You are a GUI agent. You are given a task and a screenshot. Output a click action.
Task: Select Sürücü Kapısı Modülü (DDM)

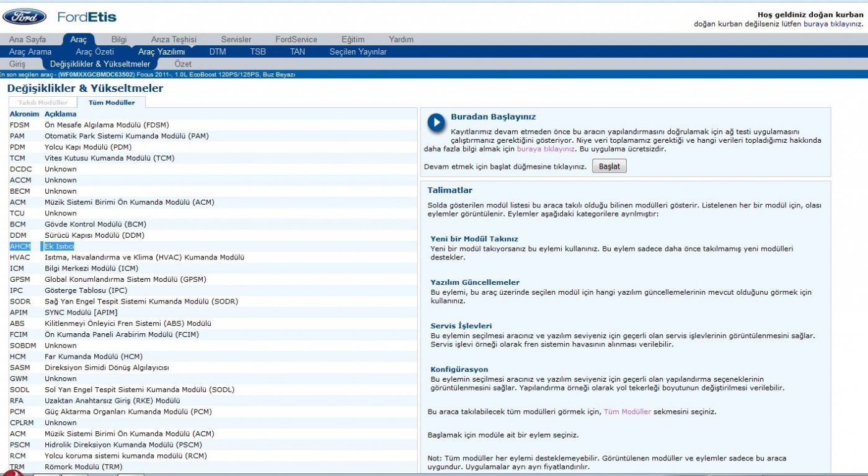(213, 235)
